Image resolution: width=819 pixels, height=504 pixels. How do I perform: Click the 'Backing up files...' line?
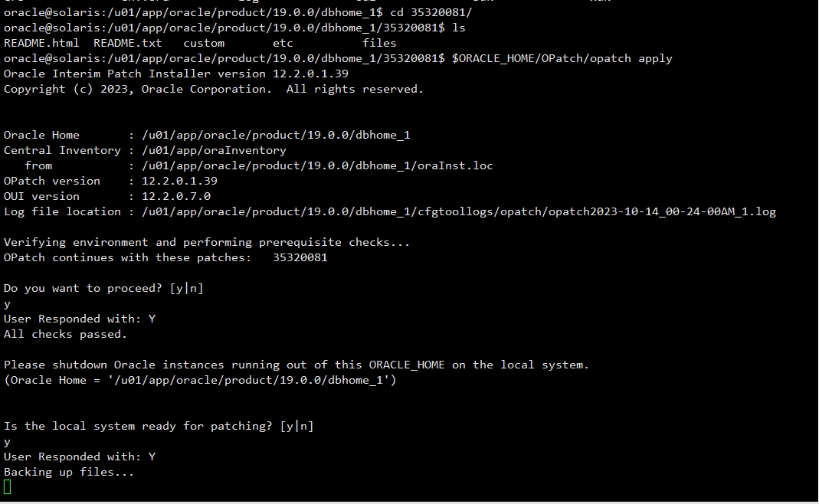[69, 472]
